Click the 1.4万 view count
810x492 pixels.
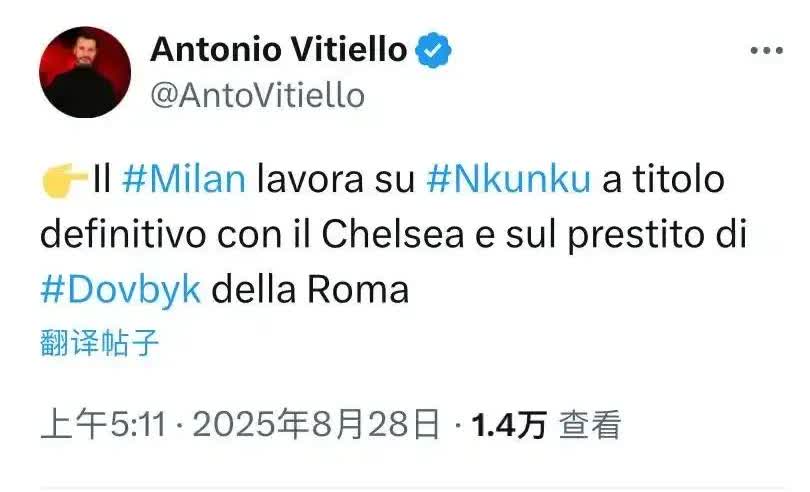[x=509, y=426]
